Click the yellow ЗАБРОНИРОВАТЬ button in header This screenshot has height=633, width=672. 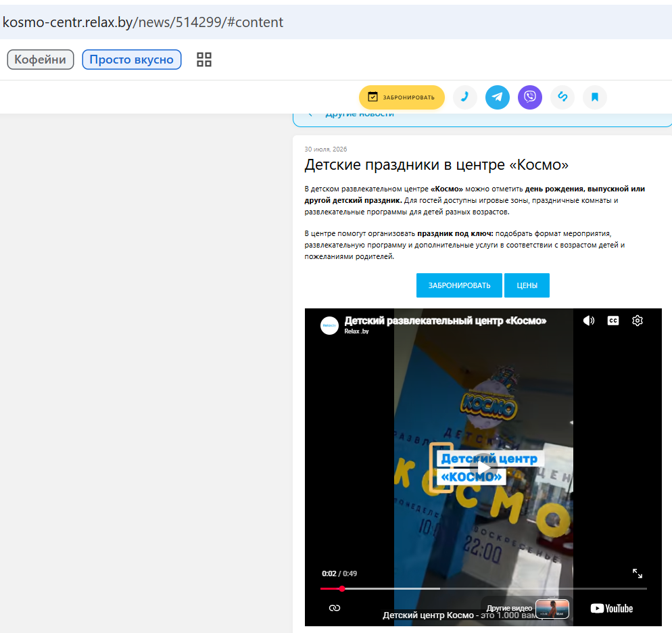[x=402, y=97]
